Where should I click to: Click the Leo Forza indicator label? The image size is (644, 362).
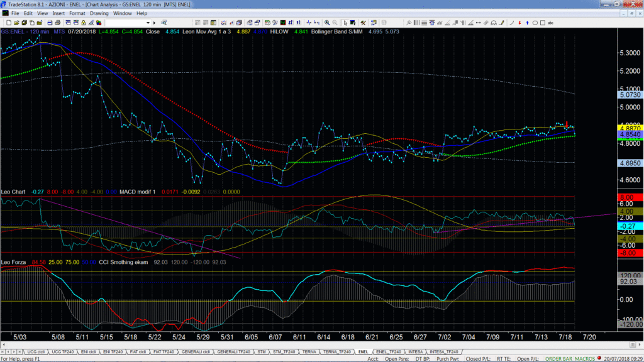[14, 262]
